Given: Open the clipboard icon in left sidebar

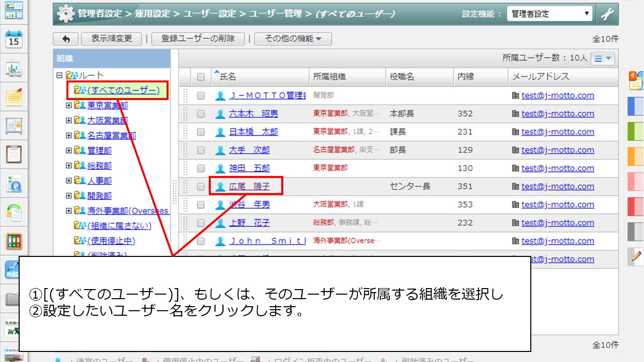Looking at the screenshot, I should pyautogui.click(x=14, y=153).
